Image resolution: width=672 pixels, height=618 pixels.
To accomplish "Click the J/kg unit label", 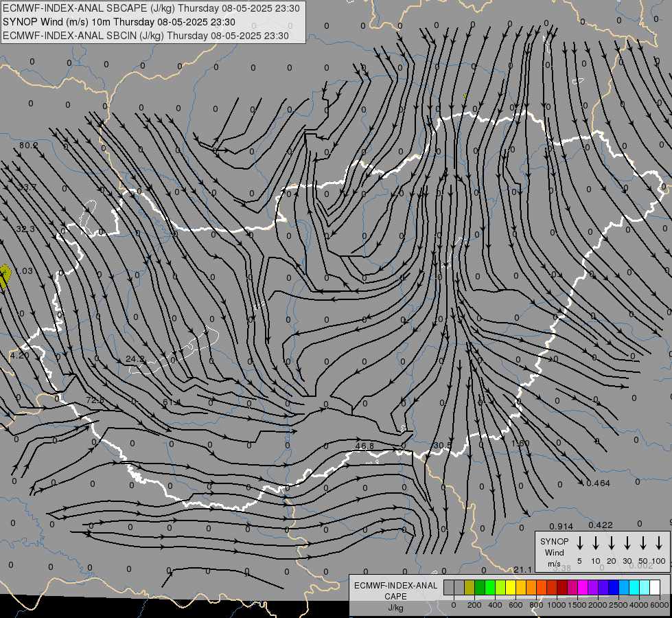I will 395,608.
